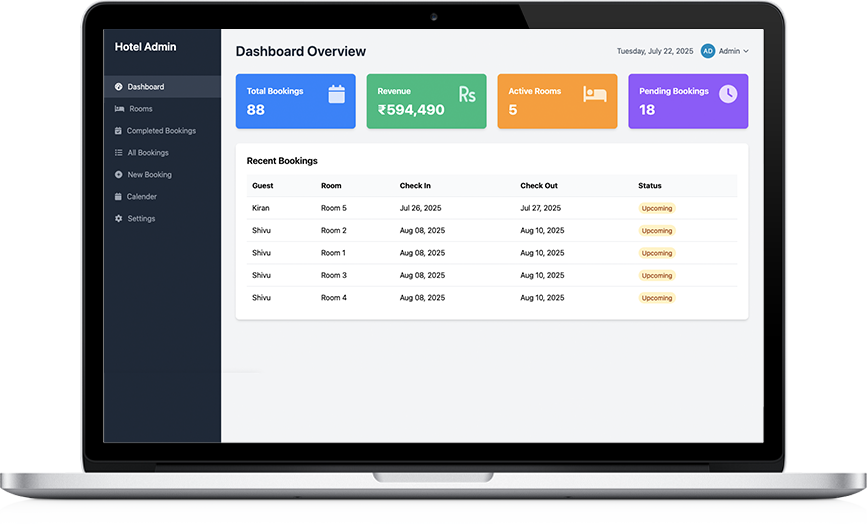Click the Check In column header
Image resolution: width=867 pixels, height=524 pixels.
point(415,186)
